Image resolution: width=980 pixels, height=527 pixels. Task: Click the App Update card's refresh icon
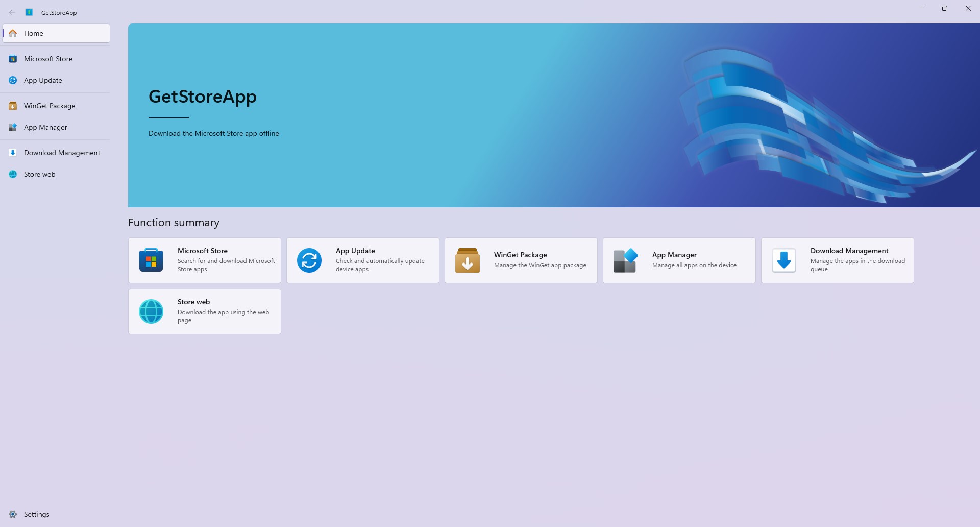click(309, 260)
